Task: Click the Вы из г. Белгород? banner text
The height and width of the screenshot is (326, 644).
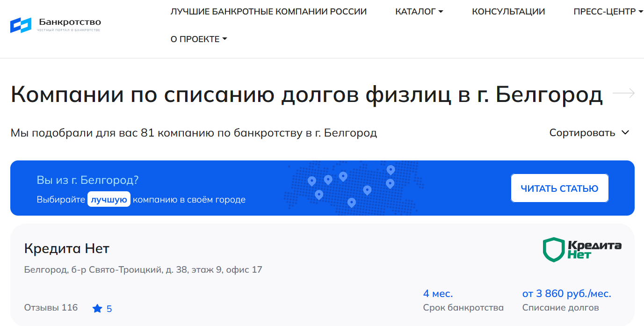Action: tap(88, 180)
